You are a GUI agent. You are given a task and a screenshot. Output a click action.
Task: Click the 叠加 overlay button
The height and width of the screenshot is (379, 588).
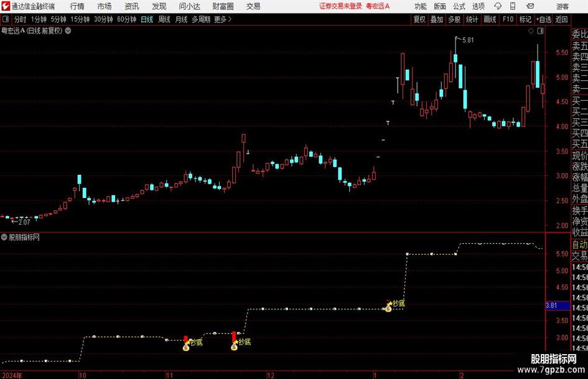click(x=437, y=19)
